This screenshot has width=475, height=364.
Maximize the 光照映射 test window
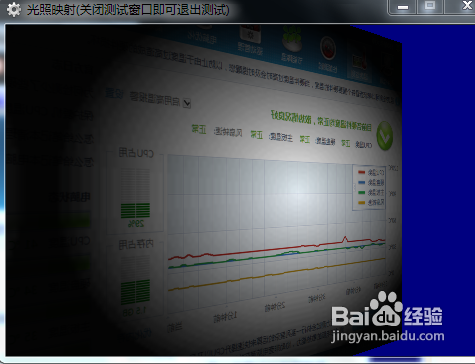point(430,6)
